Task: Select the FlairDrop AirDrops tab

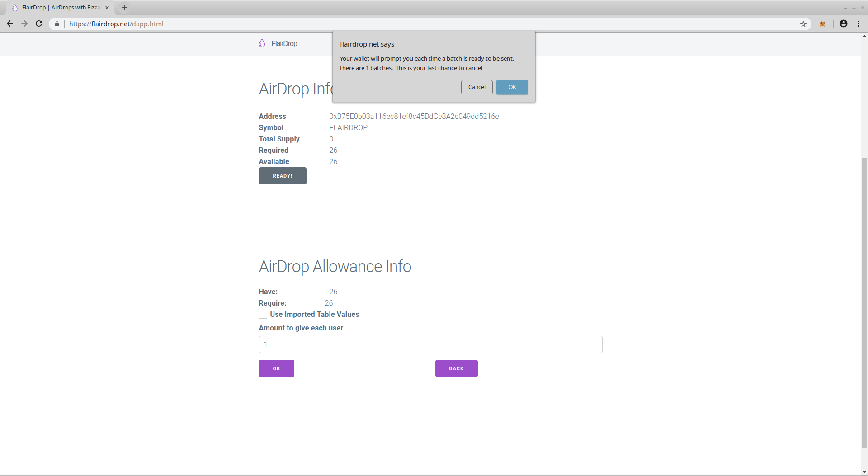Action: (61, 8)
